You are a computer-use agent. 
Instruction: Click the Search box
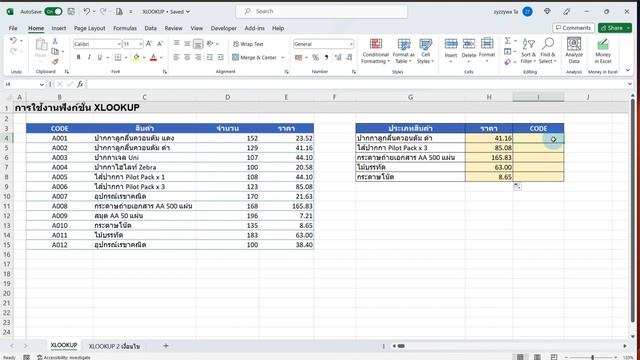(322, 11)
